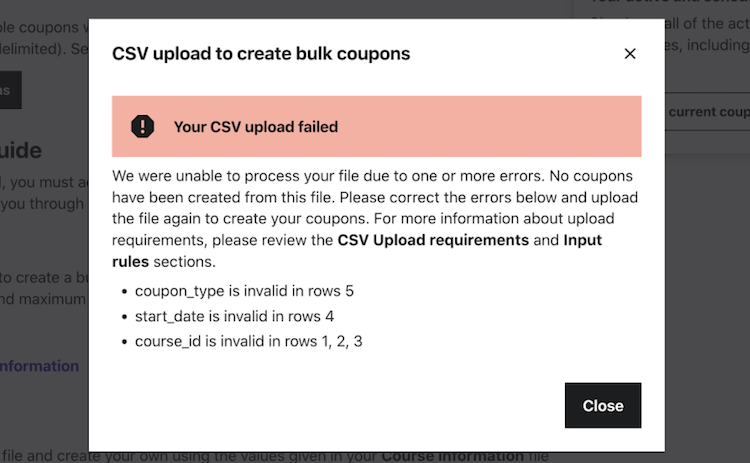Open the CSV Upload requirements reference
The height and width of the screenshot is (463, 750).
click(x=433, y=240)
